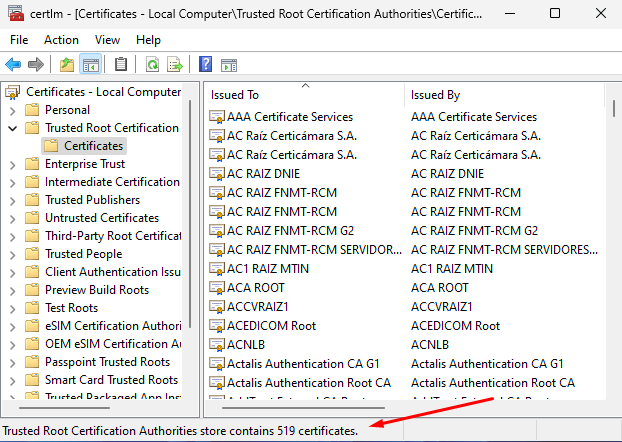Expand the Preview Build Roots node

tap(13, 291)
